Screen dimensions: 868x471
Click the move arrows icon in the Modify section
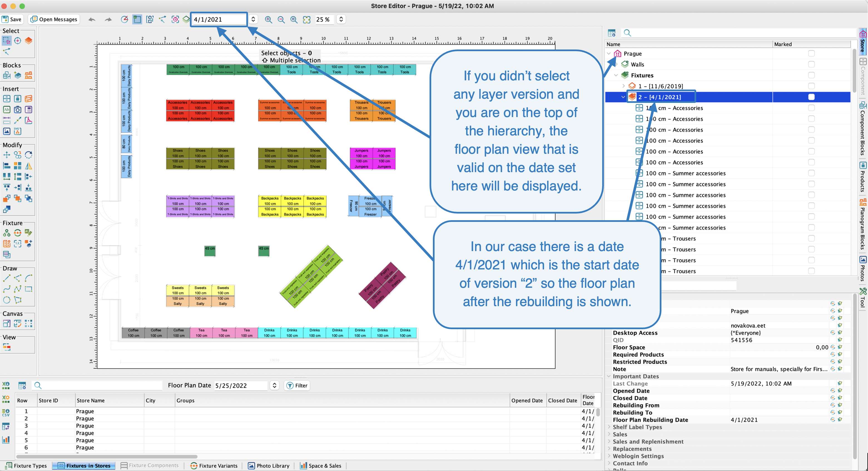(x=6, y=155)
